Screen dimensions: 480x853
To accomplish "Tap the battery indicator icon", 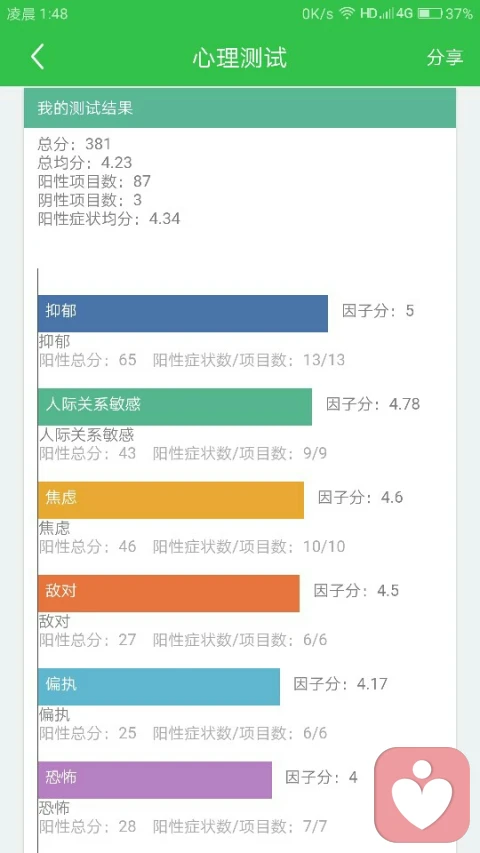I will 429,14.
